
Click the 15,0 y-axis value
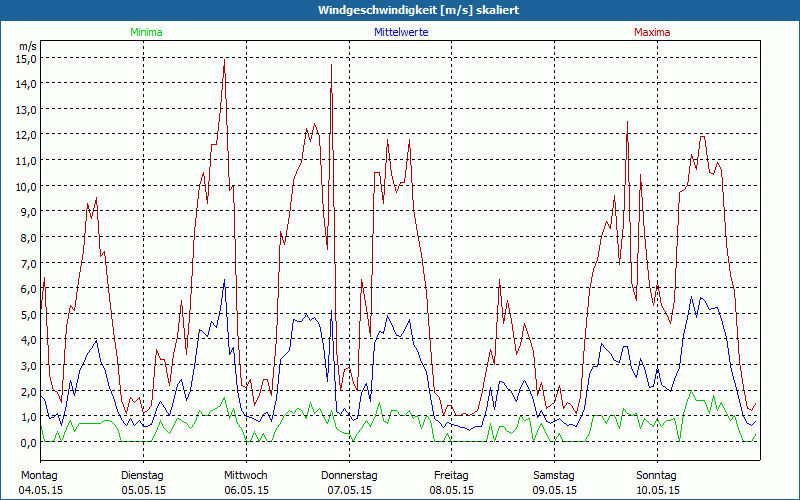pyautogui.click(x=25, y=58)
